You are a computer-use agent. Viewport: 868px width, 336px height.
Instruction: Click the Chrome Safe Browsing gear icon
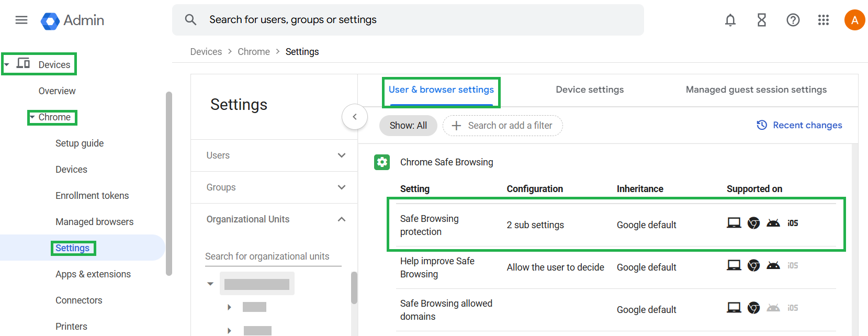click(x=382, y=162)
